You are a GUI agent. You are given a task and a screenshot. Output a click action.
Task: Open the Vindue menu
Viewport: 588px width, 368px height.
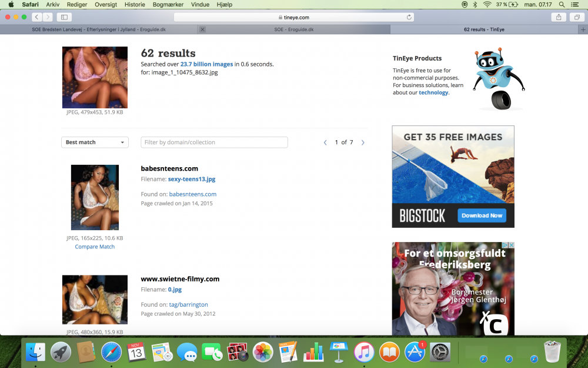200,5
